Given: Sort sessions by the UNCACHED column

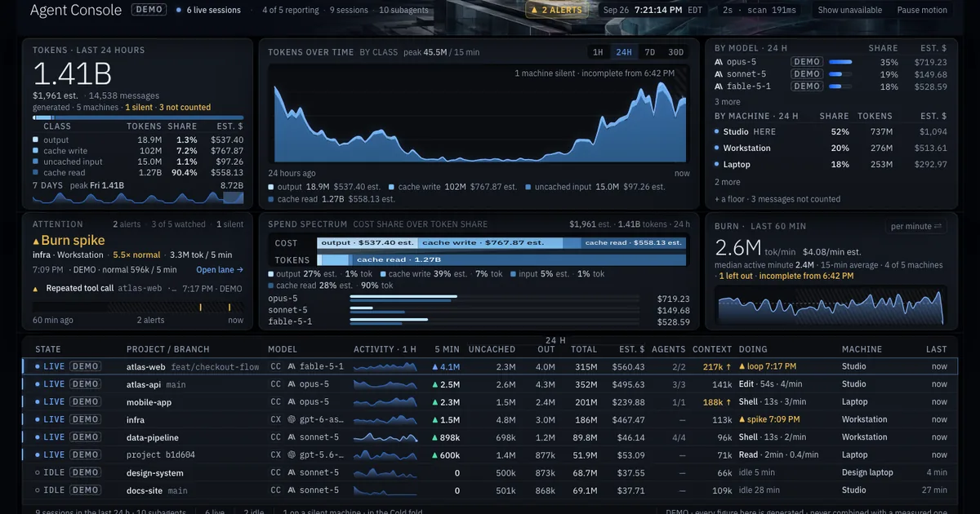Looking at the screenshot, I should tap(492, 349).
